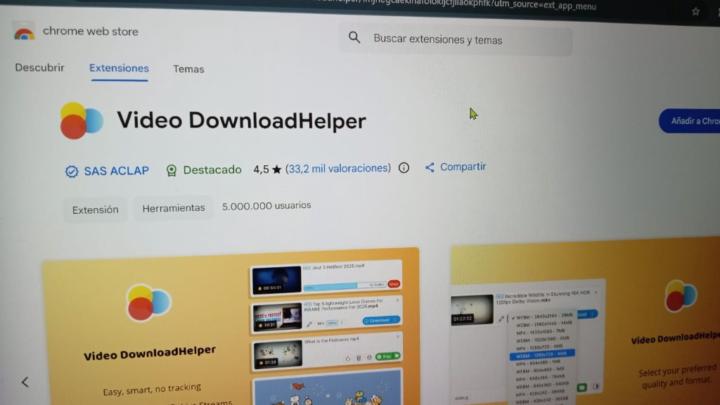Click the verified check icon beside SAS ACLAP
720x405 pixels.
point(72,171)
